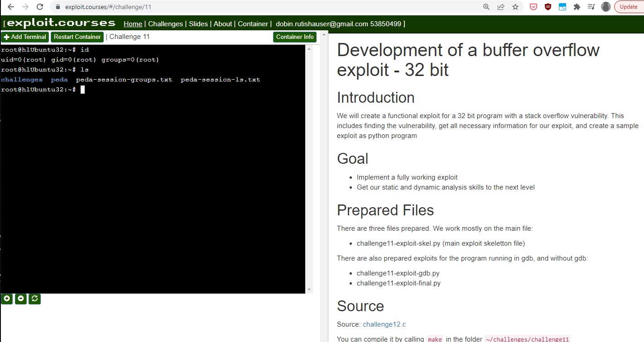Open the Container Info panel
644x342 pixels.
(x=295, y=37)
